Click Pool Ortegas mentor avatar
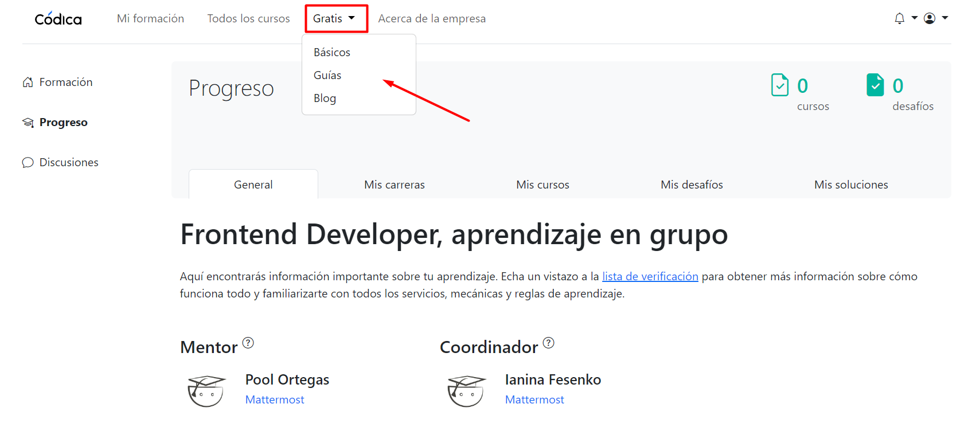The height and width of the screenshot is (439, 980). (x=206, y=391)
